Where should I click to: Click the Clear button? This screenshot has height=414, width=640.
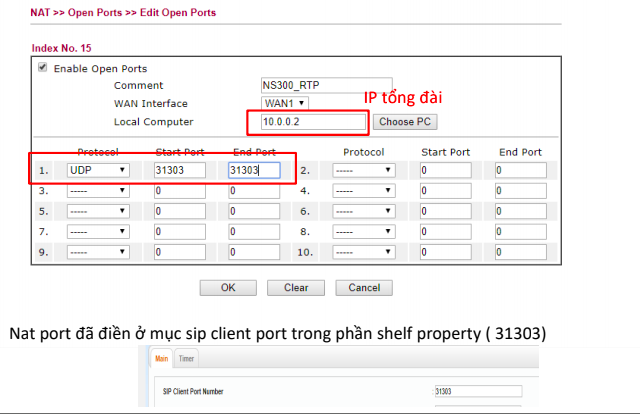[x=296, y=288]
